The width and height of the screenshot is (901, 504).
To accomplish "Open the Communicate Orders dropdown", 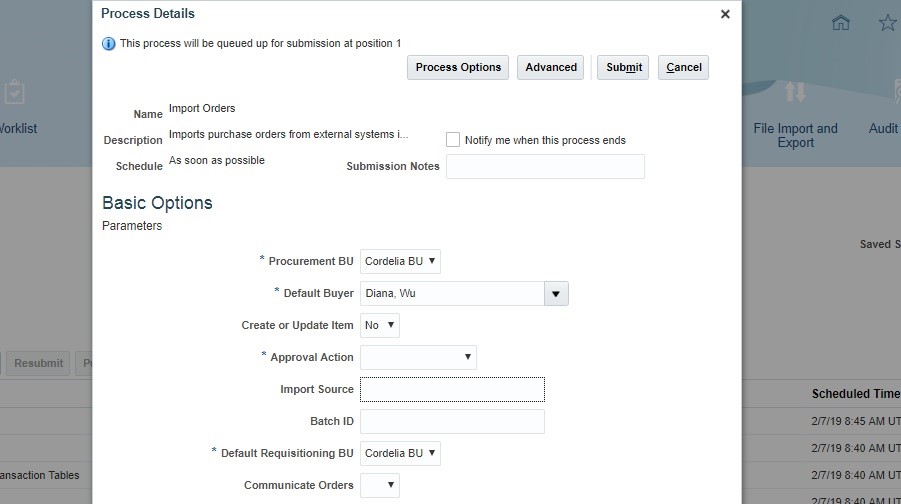I will (x=380, y=485).
